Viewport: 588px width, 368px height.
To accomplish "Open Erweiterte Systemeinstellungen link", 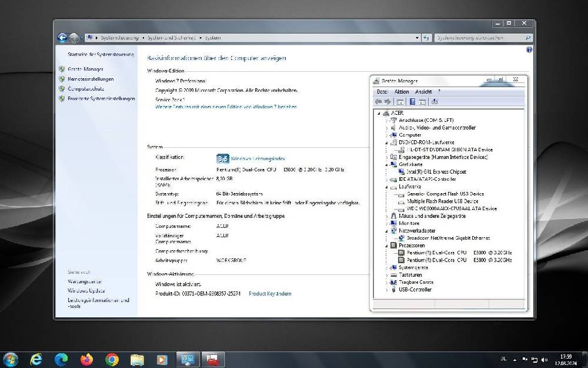I will [101, 99].
